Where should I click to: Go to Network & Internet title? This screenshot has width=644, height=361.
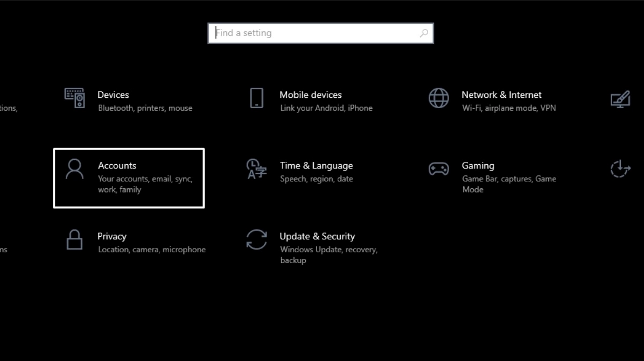point(501,95)
